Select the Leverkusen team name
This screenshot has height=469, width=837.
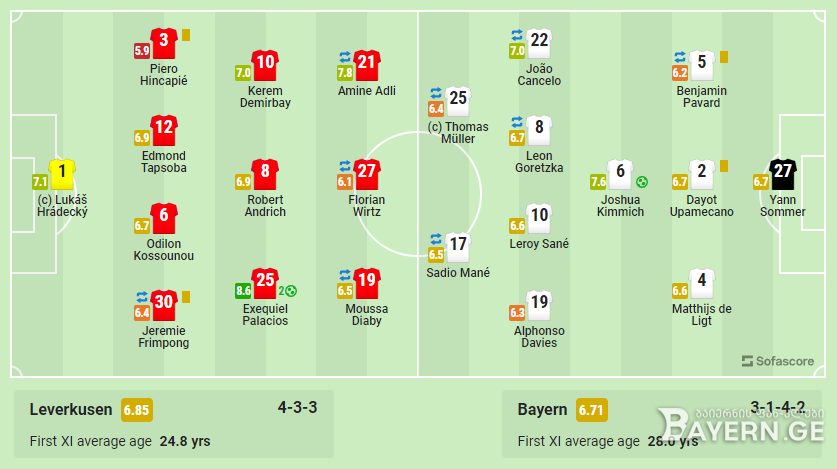(71, 410)
